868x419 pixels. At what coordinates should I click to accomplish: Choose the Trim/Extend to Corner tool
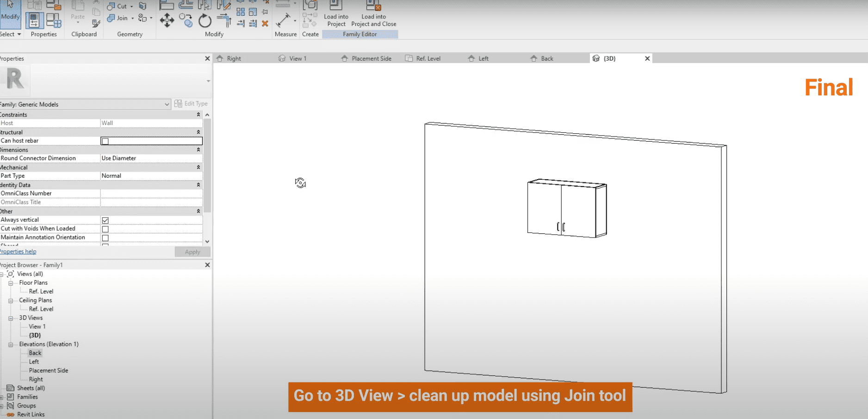click(x=224, y=20)
